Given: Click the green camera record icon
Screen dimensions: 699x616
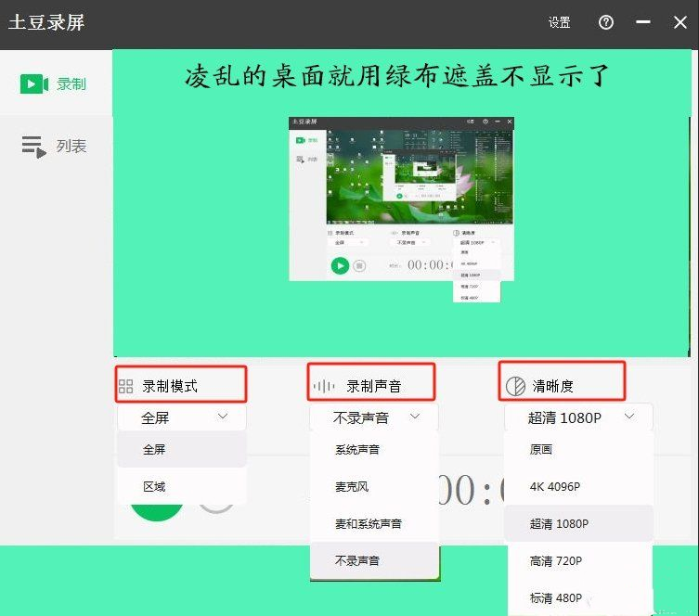Looking at the screenshot, I should coord(33,83).
